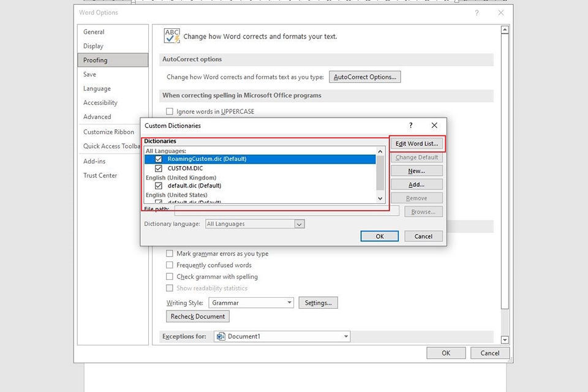The image size is (588, 392).
Task: Go to the Language category
Action: [113, 89]
